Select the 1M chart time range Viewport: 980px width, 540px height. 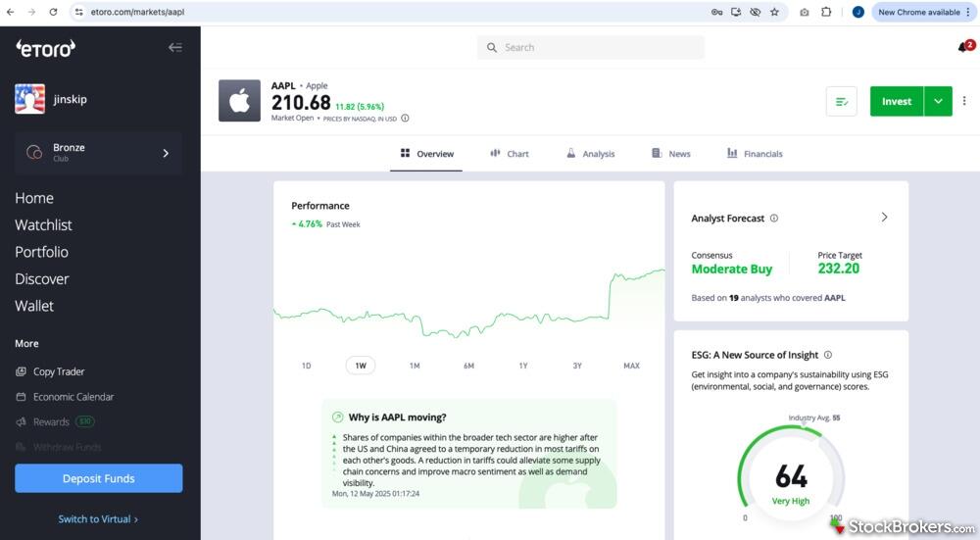click(415, 366)
